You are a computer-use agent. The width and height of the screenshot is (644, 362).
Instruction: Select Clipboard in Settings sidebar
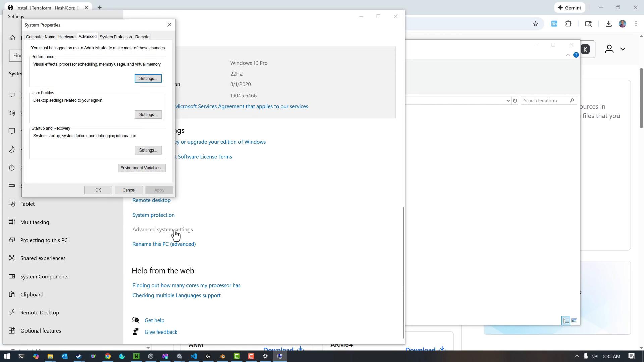point(63,294)
